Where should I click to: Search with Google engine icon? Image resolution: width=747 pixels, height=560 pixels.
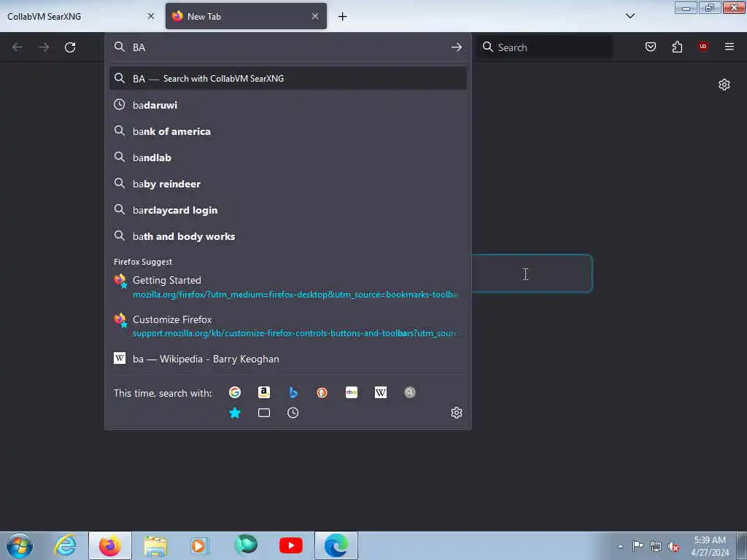(234, 392)
